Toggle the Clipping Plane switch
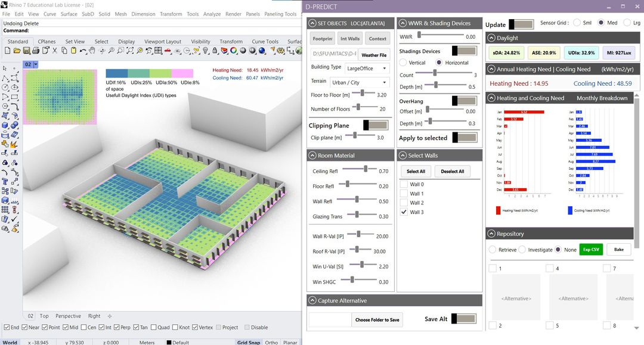 point(375,125)
